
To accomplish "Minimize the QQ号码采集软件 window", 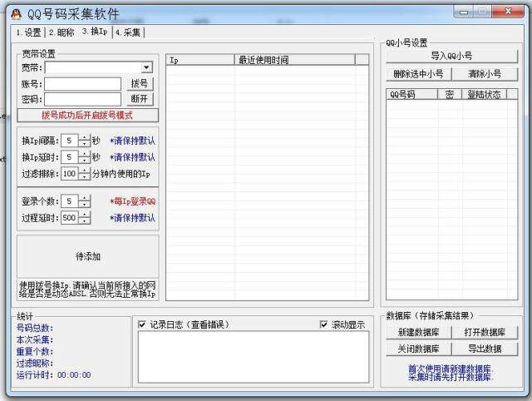I will click(x=463, y=12).
